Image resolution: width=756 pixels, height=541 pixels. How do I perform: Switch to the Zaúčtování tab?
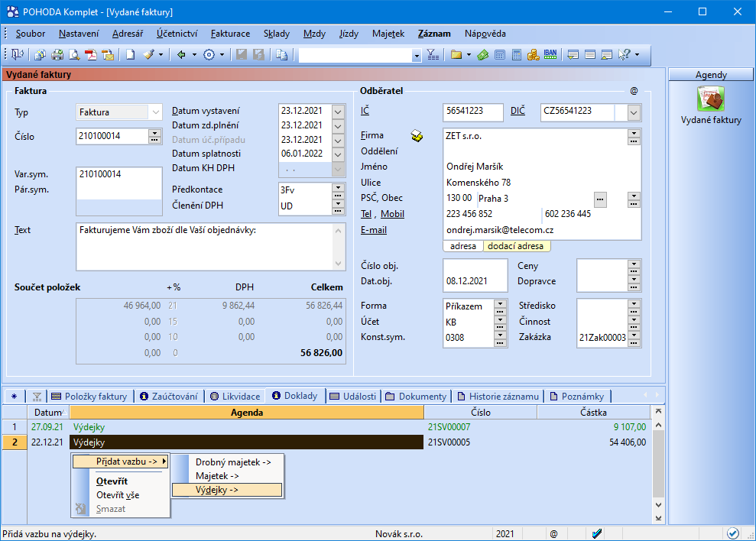point(169,397)
